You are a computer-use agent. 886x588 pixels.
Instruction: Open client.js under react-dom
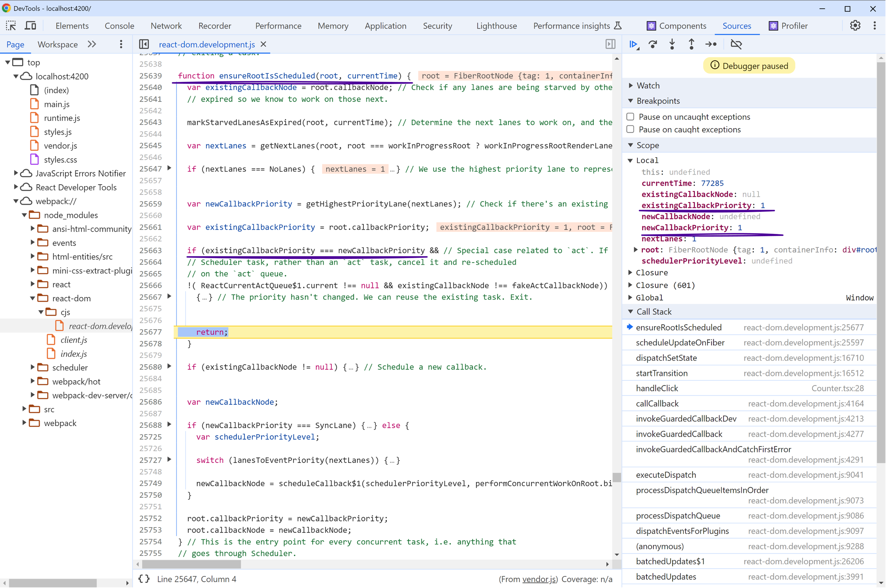[x=74, y=340]
